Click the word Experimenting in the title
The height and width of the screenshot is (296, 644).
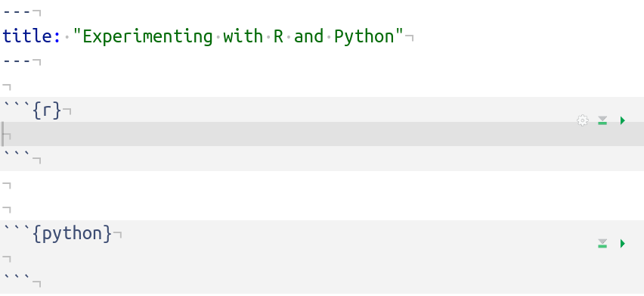(x=148, y=36)
